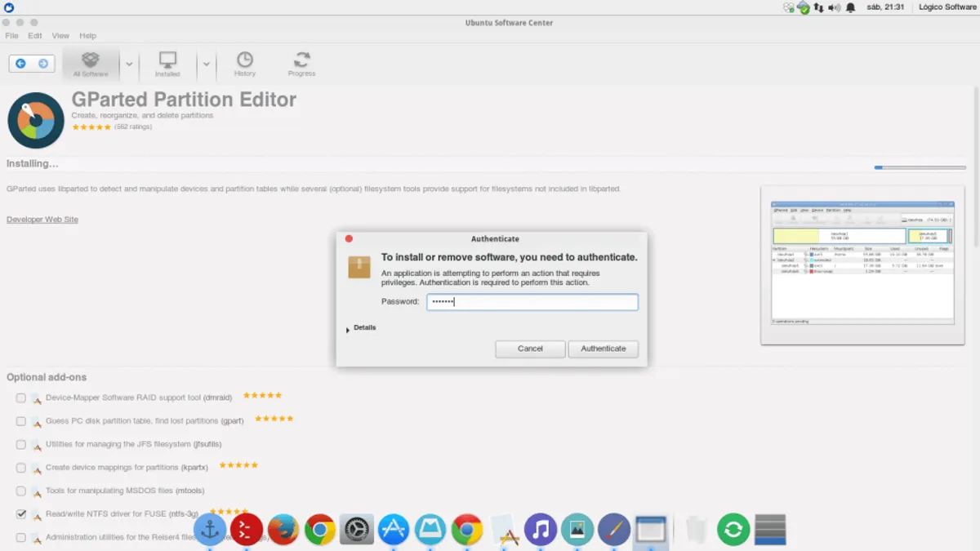This screenshot has width=980, height=551.
Task: Open the anchor app in the dock
Action: 210,530
